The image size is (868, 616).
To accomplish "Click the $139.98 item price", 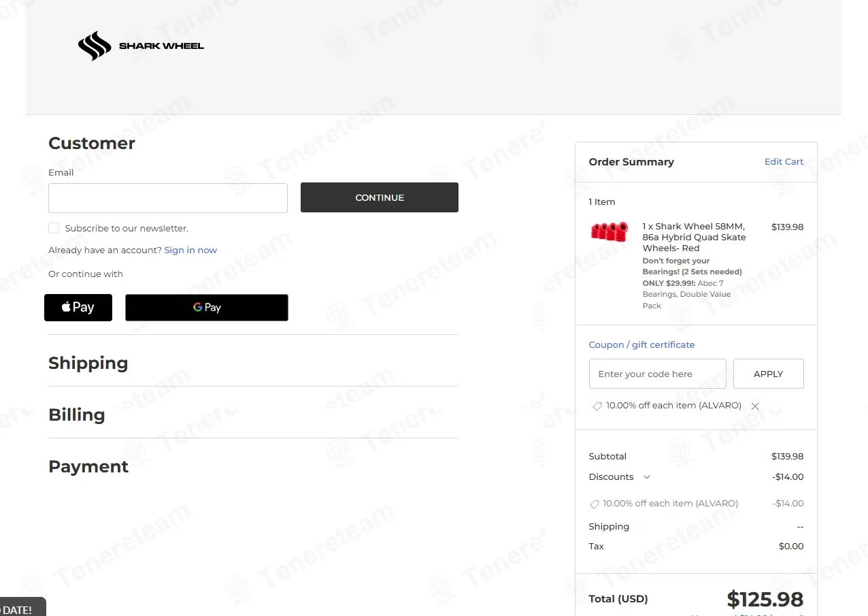I will (787, 227).
